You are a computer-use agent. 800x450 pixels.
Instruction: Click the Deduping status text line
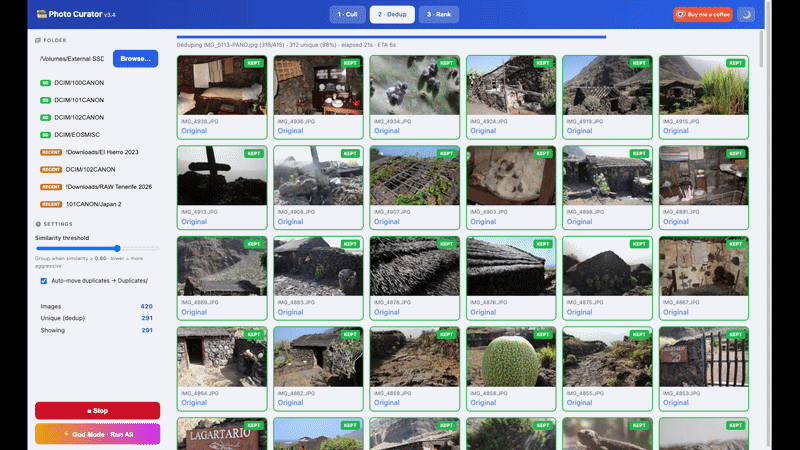pos(286,45)
